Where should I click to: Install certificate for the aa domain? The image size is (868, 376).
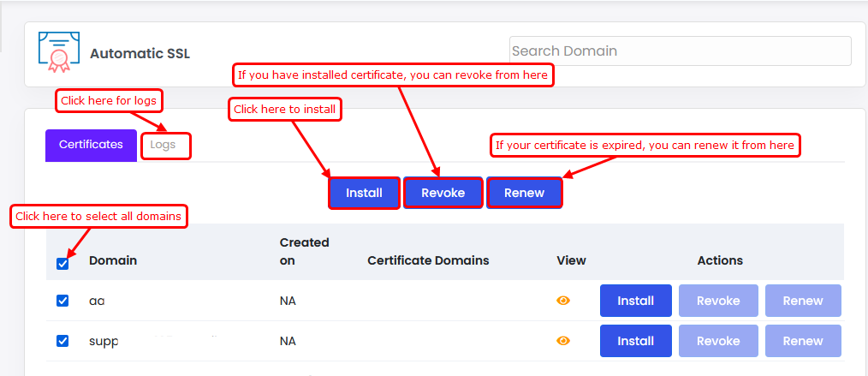pyautogui.click(x=635, y=301)
